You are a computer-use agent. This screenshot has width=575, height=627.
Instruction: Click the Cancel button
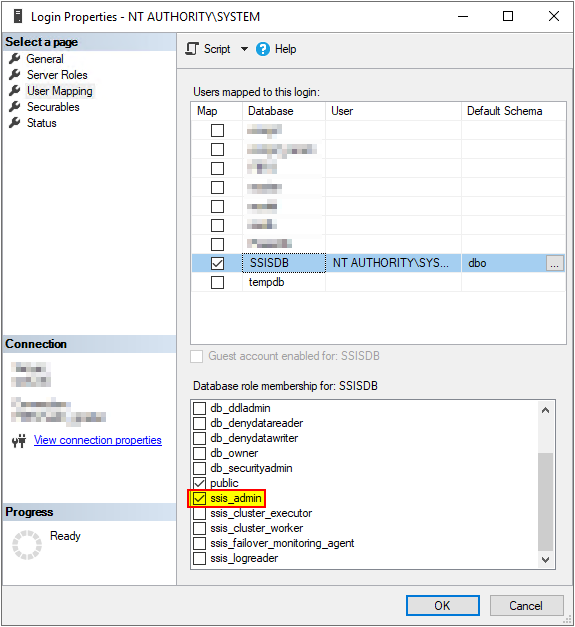[526, 605]
